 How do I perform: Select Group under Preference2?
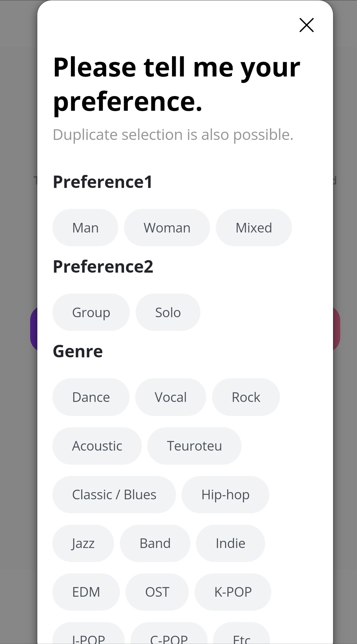pyautogui.click(x=91, y=312)
